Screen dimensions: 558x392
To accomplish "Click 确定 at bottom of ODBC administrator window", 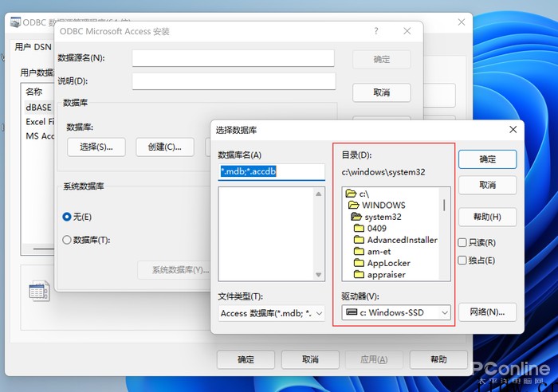I will point(246,359).
